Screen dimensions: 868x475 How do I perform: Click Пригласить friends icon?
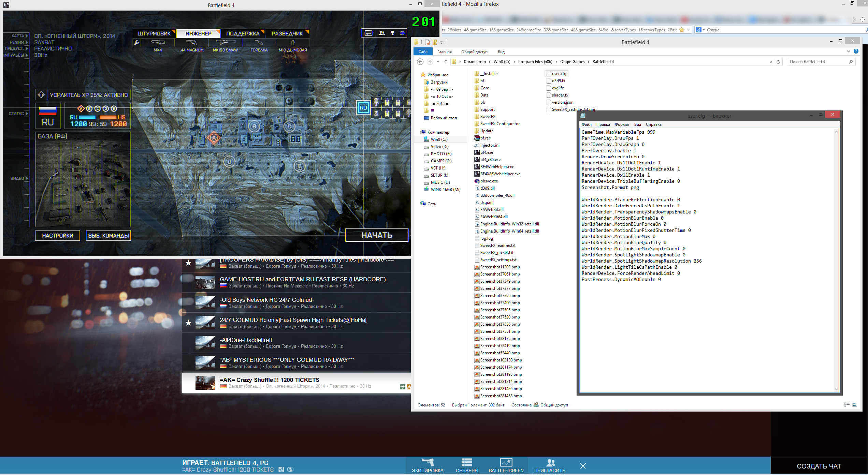coord(550,463)
